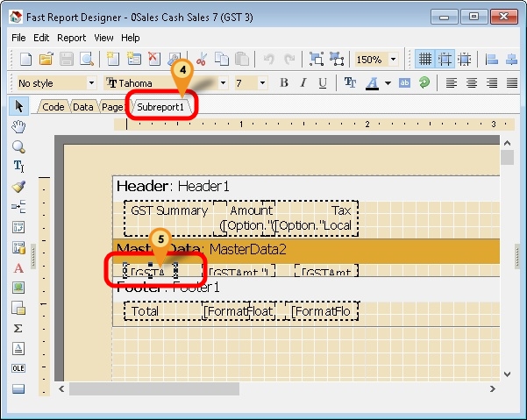Toggle the Show Grid button
This screenshot has width=527, height=420.
pos(425,60)
